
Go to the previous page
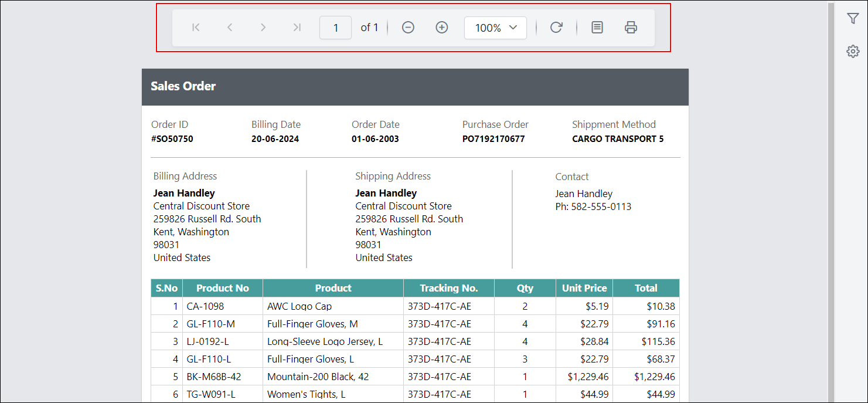[x=229, y=27]
